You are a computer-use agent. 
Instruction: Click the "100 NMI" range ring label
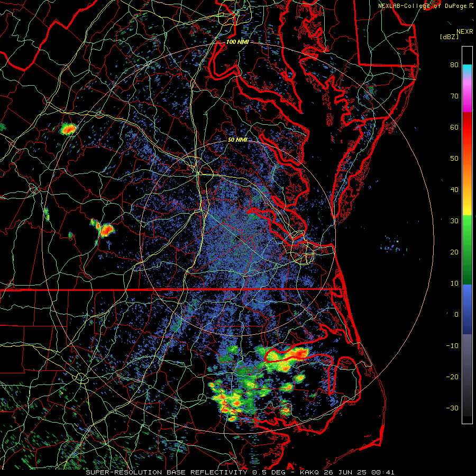(x=237, y=42)
